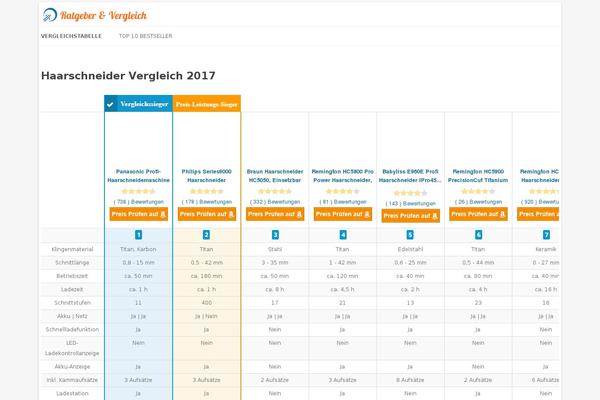Open the (26) Bewertungen reviews link
The image size is (600, 400).
click(x=478, y=202)
